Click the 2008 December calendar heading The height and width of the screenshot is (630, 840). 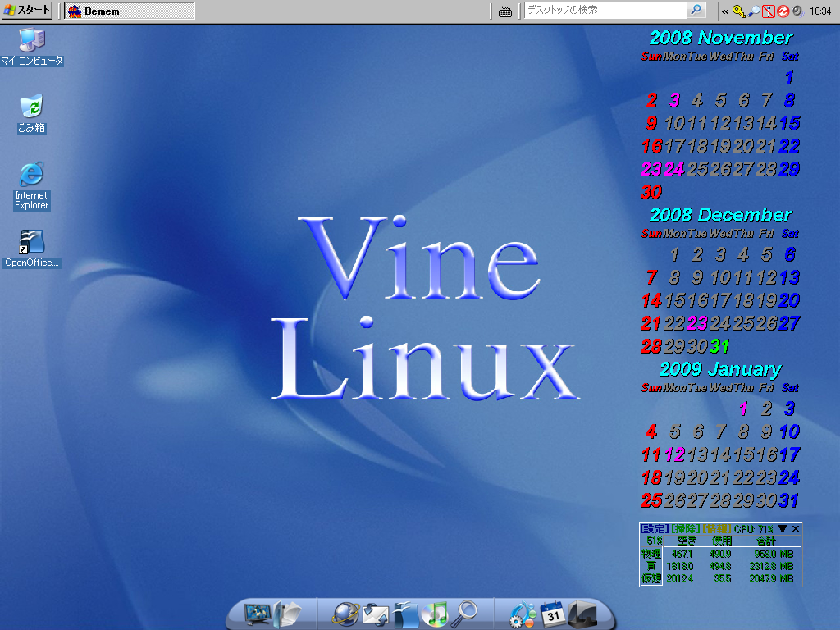(720, 215)
